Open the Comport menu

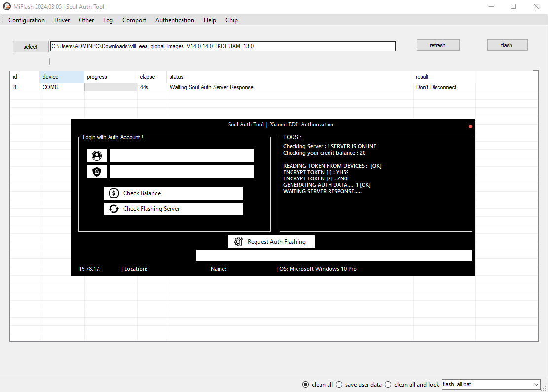[x=134, y=20]
